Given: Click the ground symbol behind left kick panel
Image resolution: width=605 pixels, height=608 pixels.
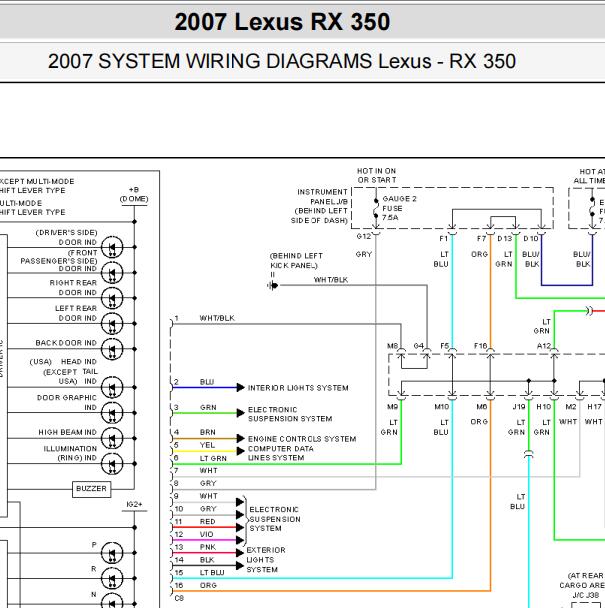Looking at the screenshot, I should click(273, 286).
